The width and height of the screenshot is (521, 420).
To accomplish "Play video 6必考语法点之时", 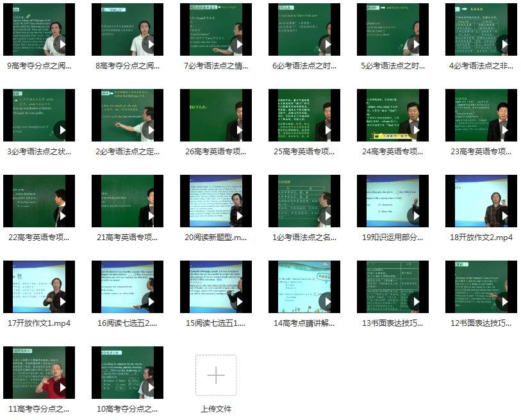I will pos(327,45).
